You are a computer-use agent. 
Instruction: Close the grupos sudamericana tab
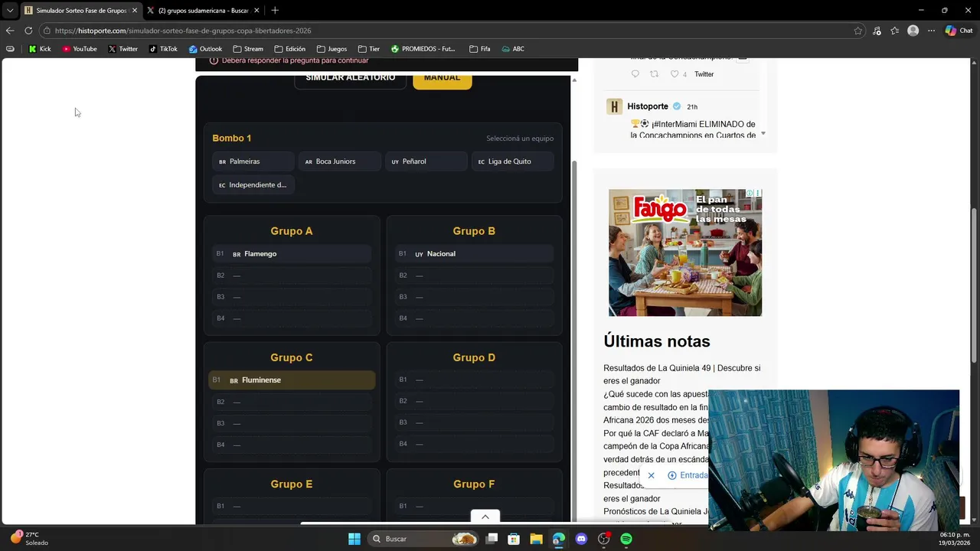(x=256, y=11)
